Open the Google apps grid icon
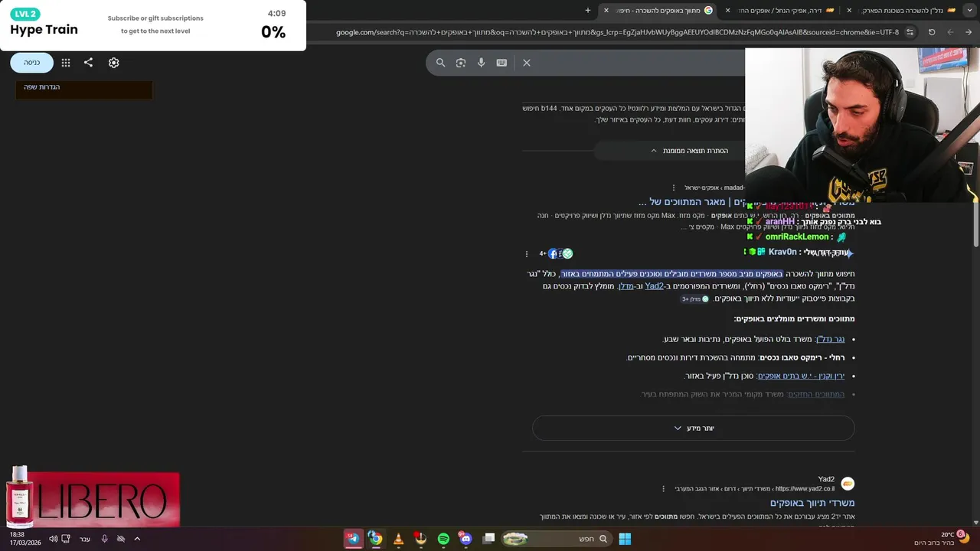This screenshot has height=551, width=980. (x=66, y=63)
